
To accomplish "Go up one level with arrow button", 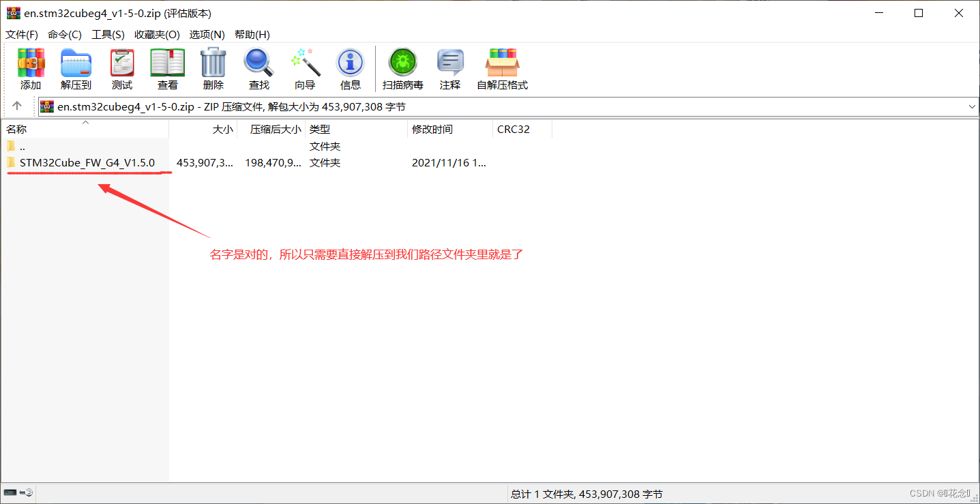I will point(17,106).
